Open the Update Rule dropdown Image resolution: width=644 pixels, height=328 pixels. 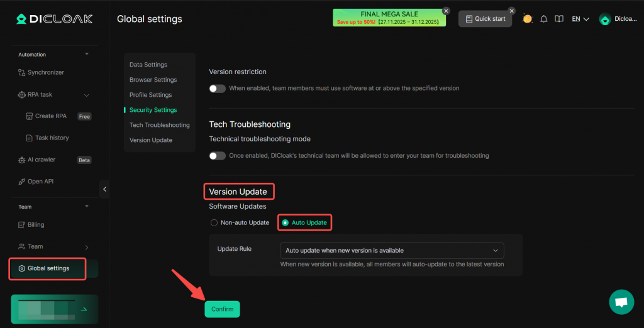[x=391, y=250]
